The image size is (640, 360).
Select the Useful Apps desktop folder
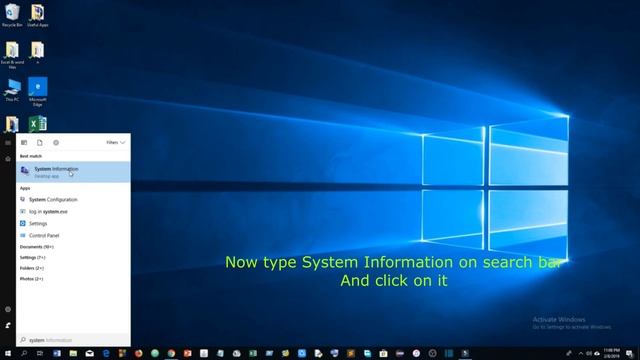point(38,15)
